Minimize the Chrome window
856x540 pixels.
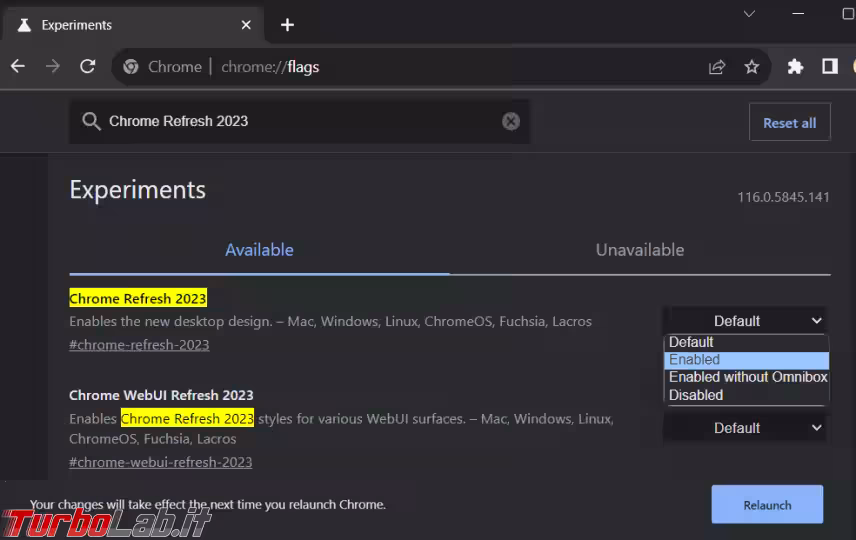(x=798, y=14)
